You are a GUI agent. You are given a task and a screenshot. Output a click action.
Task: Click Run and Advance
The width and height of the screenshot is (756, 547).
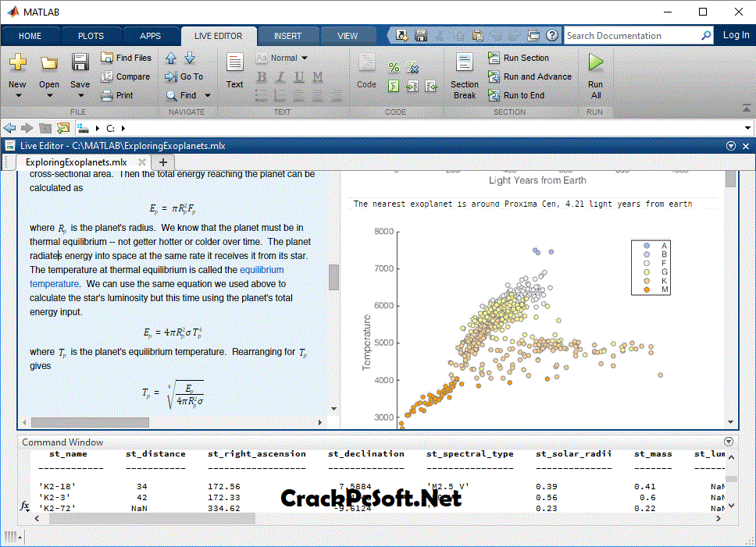click(x=530, y=76)
